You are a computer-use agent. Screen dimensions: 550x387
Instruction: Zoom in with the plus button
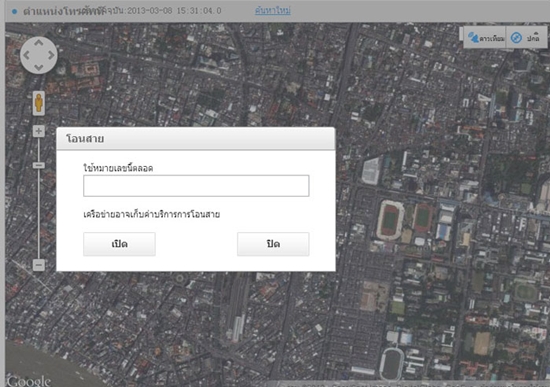39,131
